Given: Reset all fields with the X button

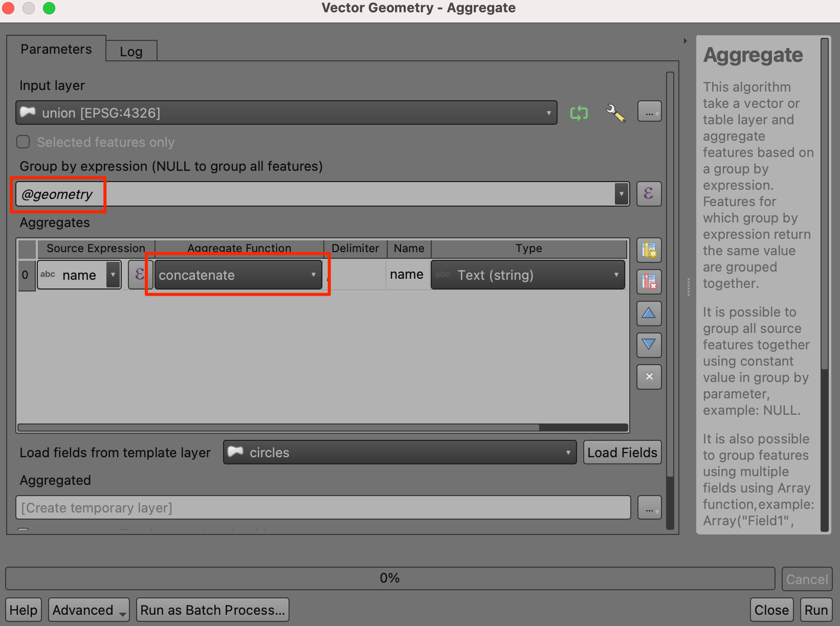Looking at the screenshot, I should (x=649, y=376).
